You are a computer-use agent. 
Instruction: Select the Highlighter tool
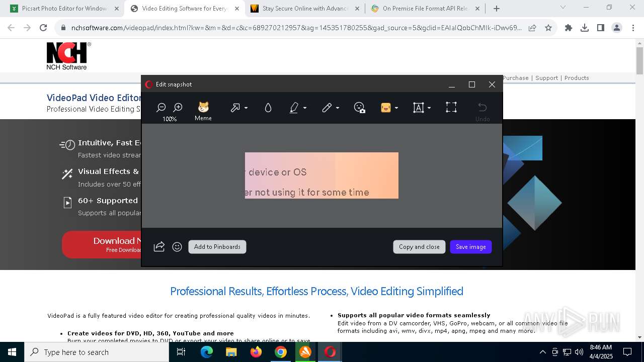tap(294, 108)
